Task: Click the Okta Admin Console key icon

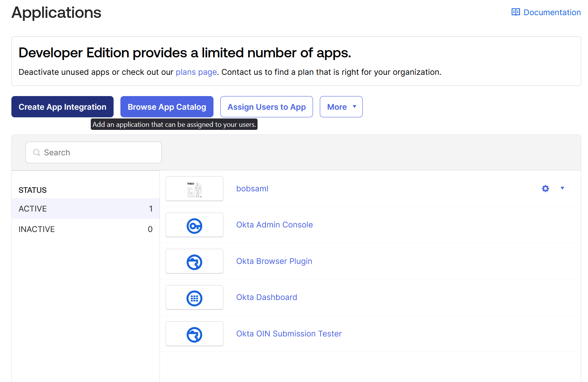Action: 194,226
